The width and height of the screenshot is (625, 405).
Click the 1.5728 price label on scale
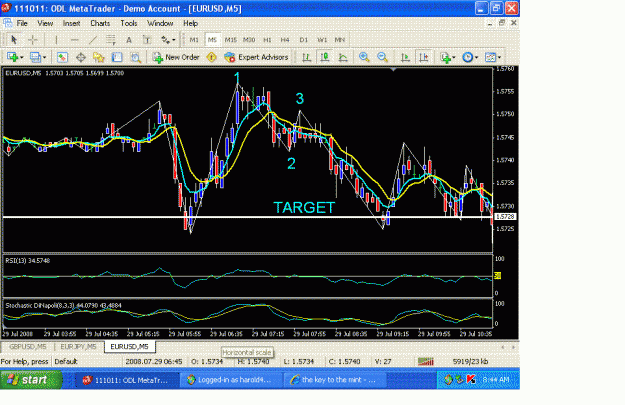coord(505,217)
